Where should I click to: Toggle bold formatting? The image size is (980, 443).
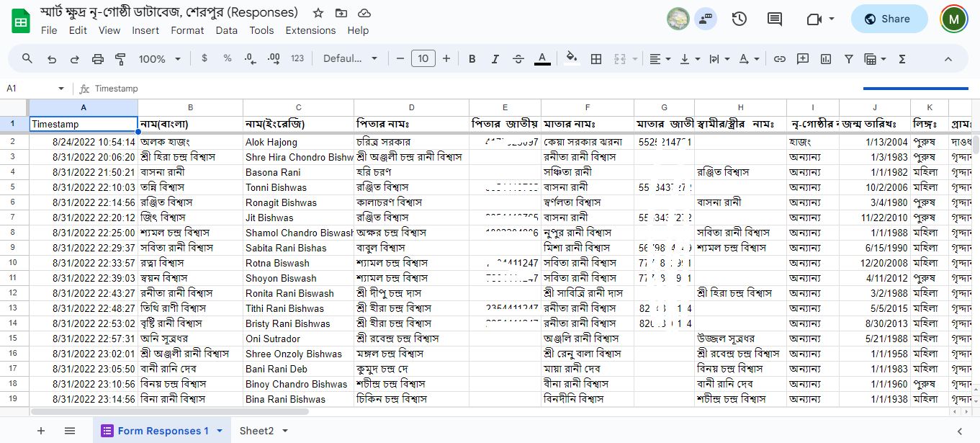472,59
